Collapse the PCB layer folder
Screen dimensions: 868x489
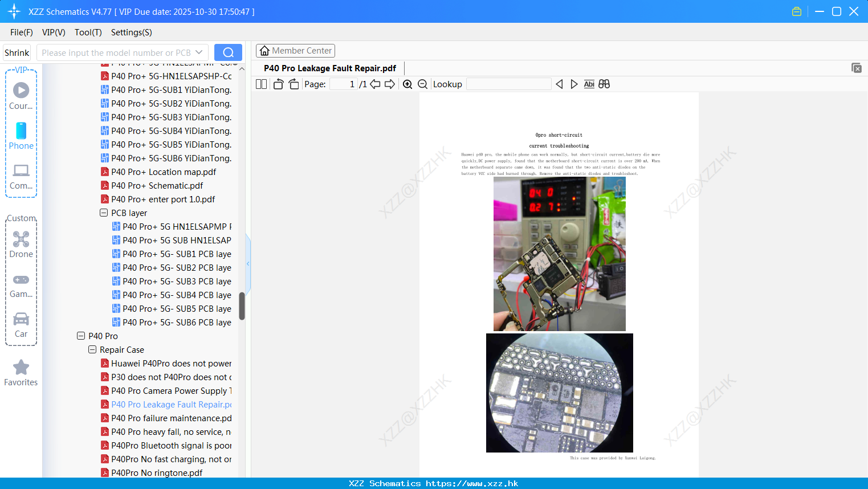pyautogui.click(x=104, y=213)
